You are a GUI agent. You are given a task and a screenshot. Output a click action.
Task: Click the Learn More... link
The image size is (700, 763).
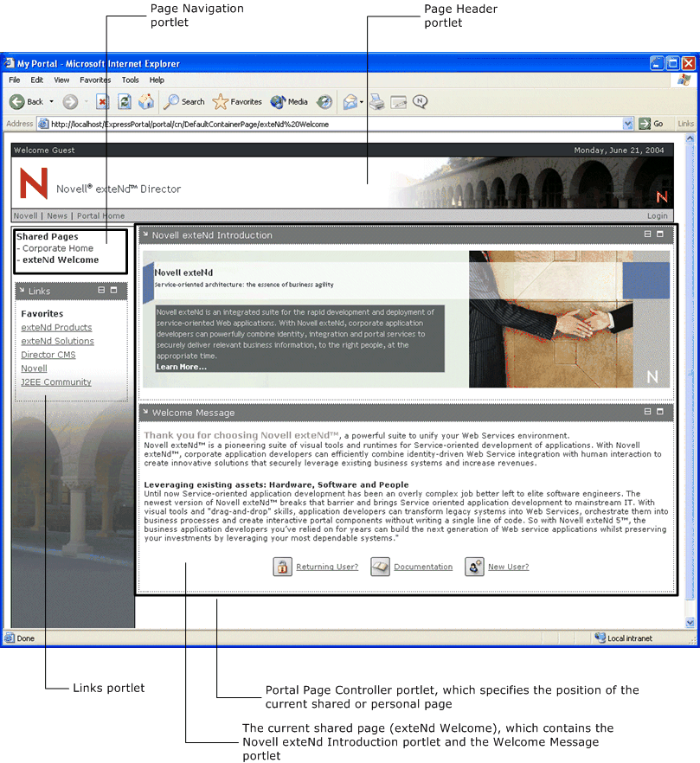[182, 367]
